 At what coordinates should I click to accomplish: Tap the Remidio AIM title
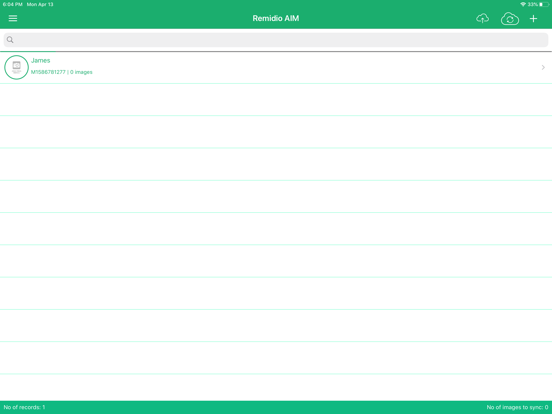point(276,18)
